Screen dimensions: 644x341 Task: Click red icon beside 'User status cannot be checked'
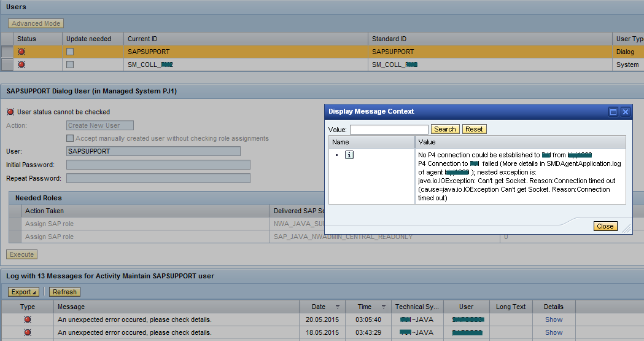[x=10, y=112]
